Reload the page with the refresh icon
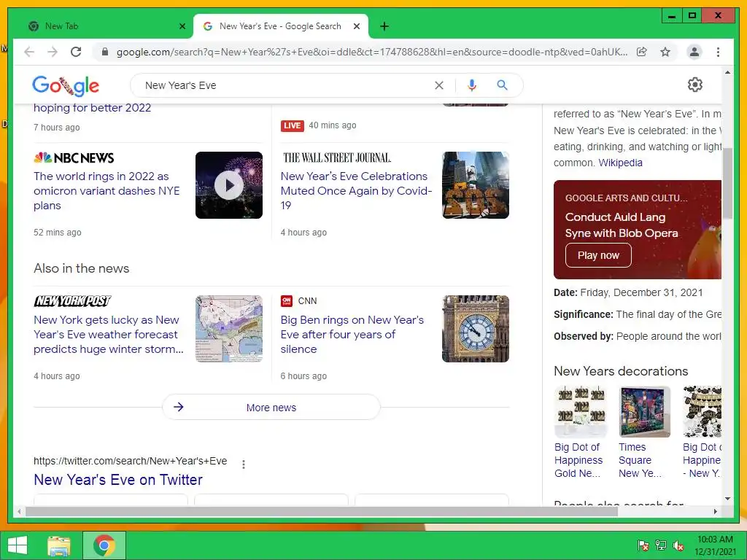 click(76, 52)
